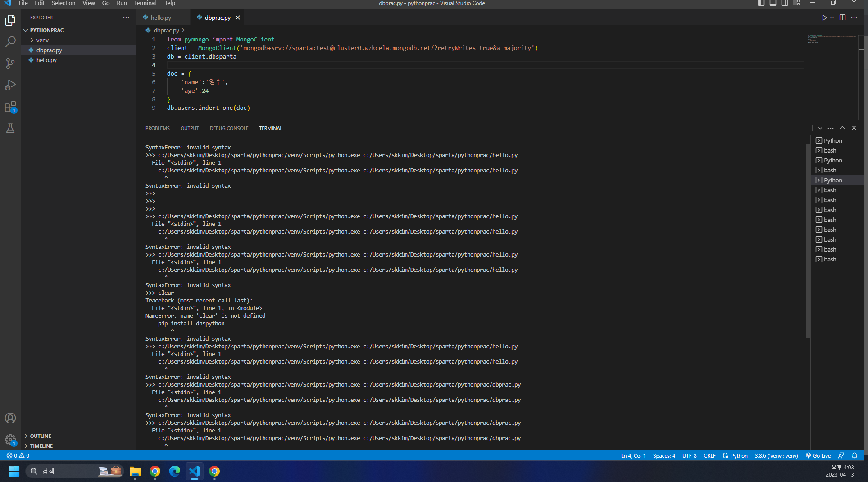Open File Explorer from the taskbar
The height and width of the screenshot is (482, 868).
point(135,471)
